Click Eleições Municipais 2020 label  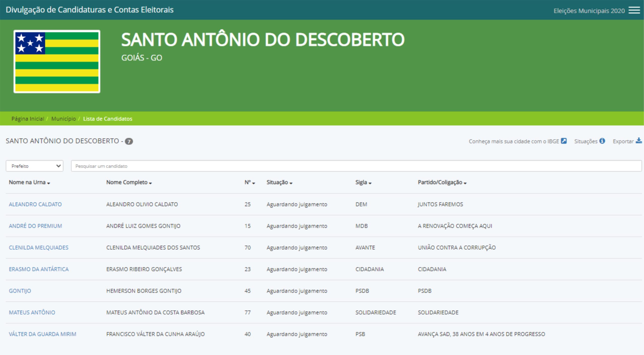coord(589,11)
